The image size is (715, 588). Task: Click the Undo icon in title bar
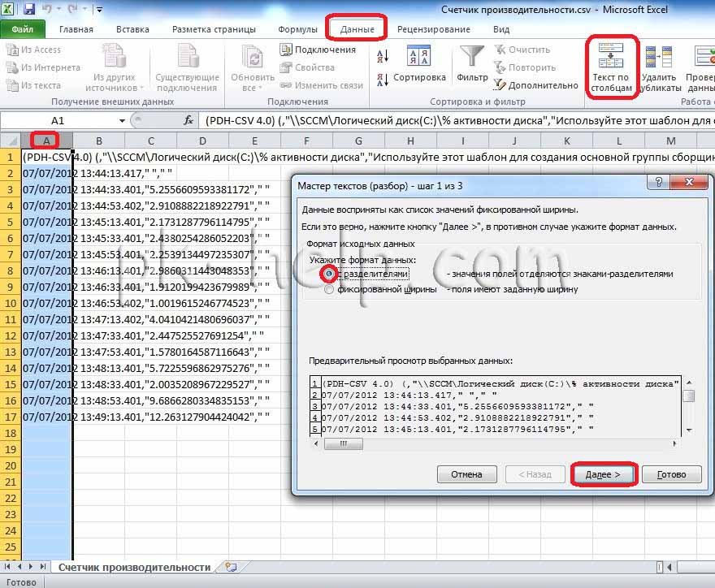point(47,9)
